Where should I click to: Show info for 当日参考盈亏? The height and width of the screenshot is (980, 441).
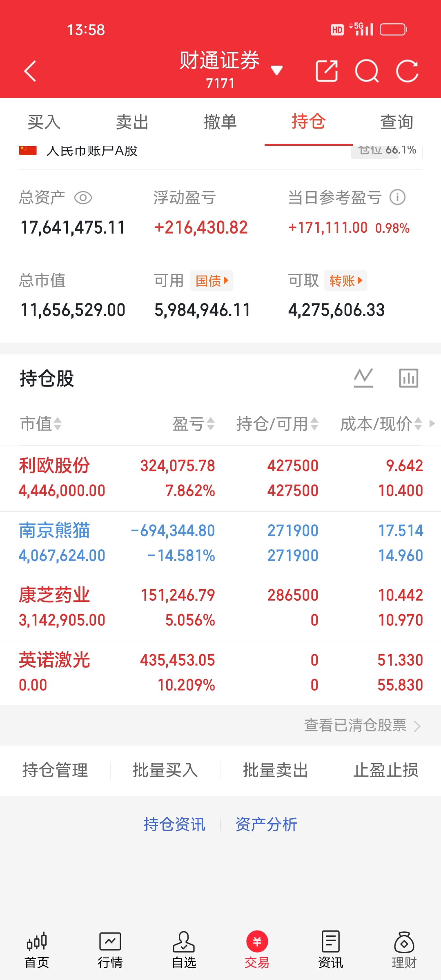tap(397, 198)
